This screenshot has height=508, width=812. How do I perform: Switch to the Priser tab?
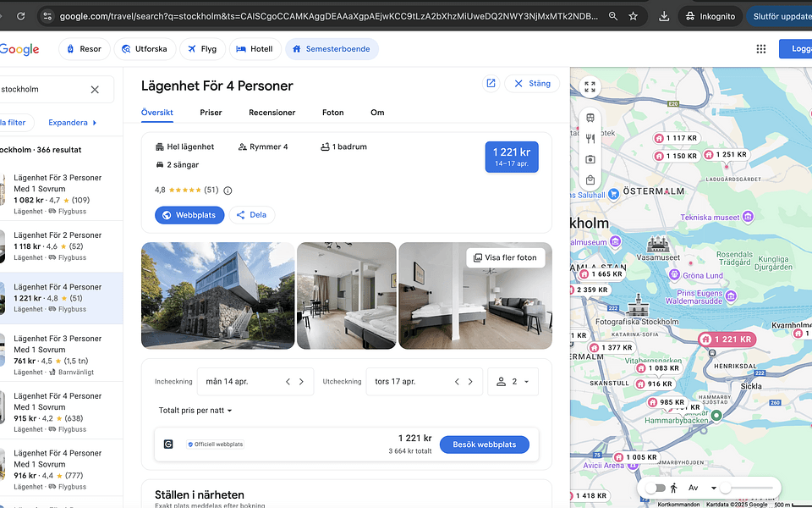click(211, 112)
